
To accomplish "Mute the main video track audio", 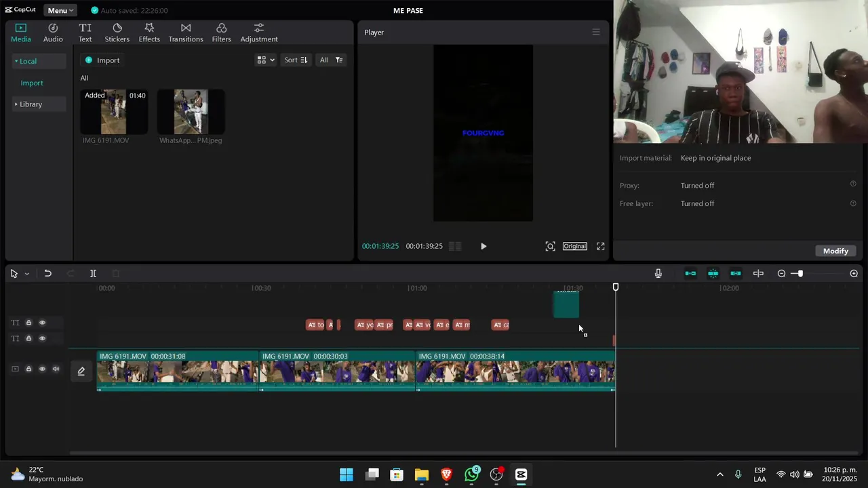I will coord(56,369).
